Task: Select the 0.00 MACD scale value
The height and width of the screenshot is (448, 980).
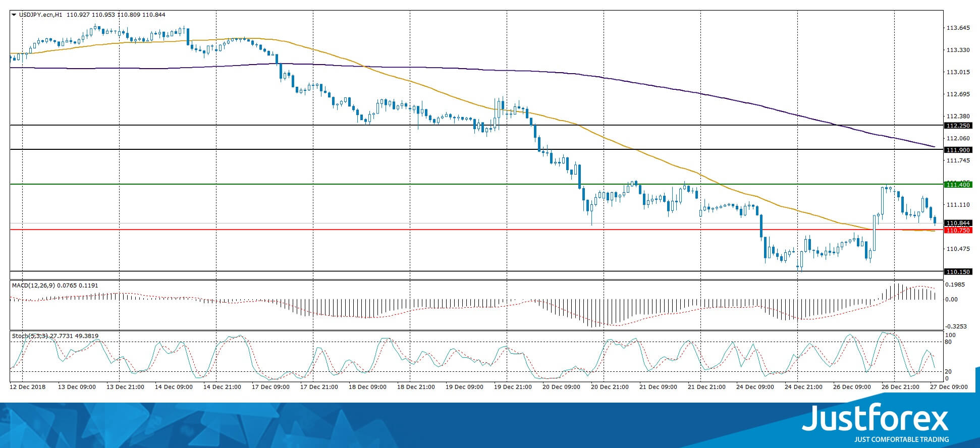Action: click(952, 300)
